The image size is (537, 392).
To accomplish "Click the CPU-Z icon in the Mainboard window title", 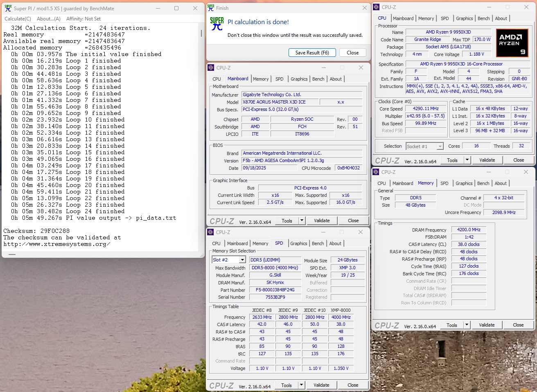I will click(211, 68).
